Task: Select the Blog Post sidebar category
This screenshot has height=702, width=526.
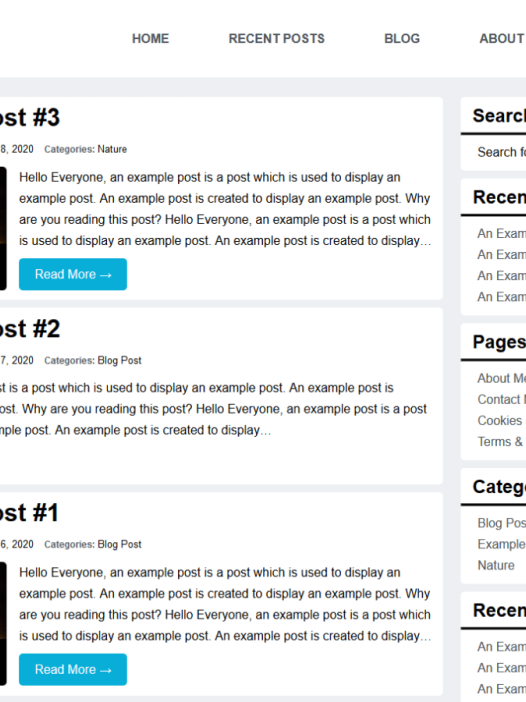Action: pyautogui.click(x=501, y=523)
